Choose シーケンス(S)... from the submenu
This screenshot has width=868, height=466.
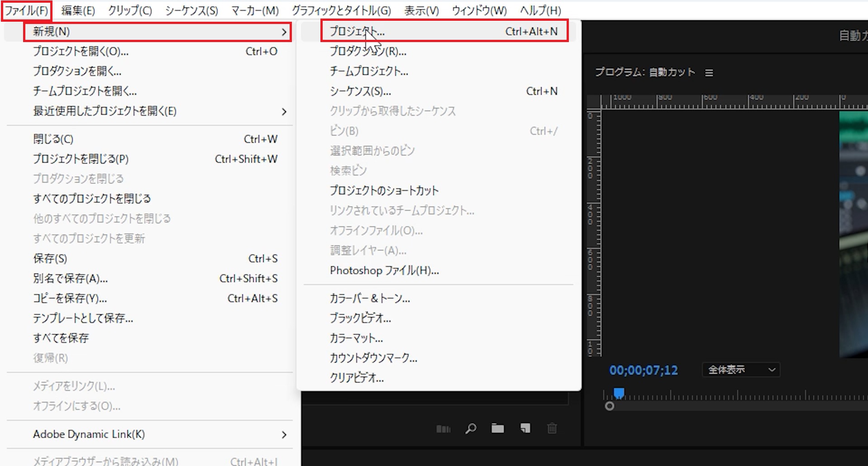(x=360, y=91)
